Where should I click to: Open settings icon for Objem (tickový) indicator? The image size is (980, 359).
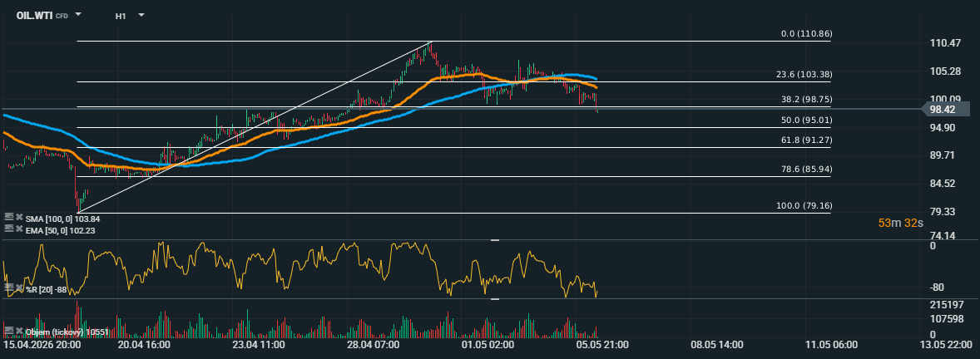pos(9,330)
